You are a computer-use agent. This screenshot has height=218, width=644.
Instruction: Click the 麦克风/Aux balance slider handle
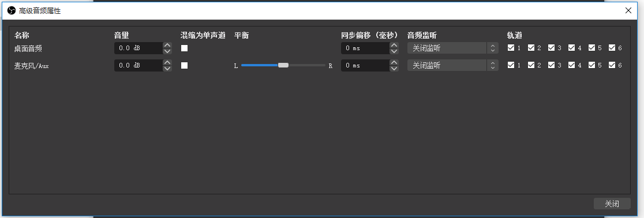pyautogui.click(x=283, y=65)
